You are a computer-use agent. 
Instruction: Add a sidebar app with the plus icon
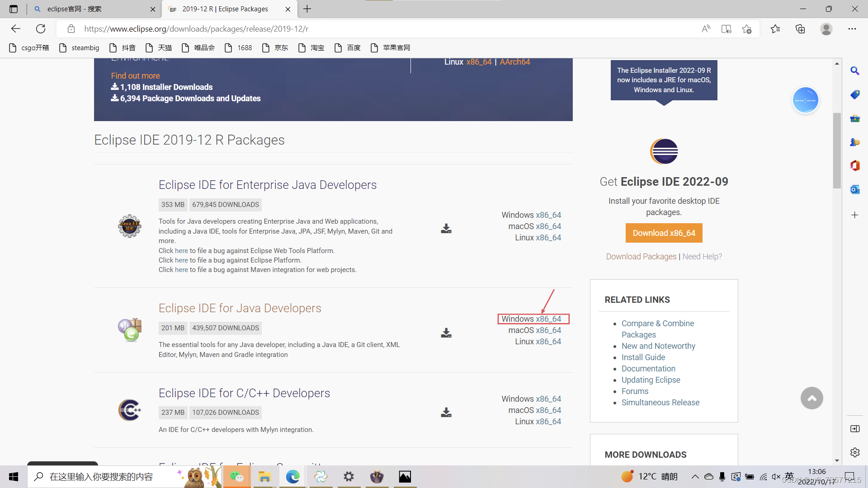tap(855, 215)
